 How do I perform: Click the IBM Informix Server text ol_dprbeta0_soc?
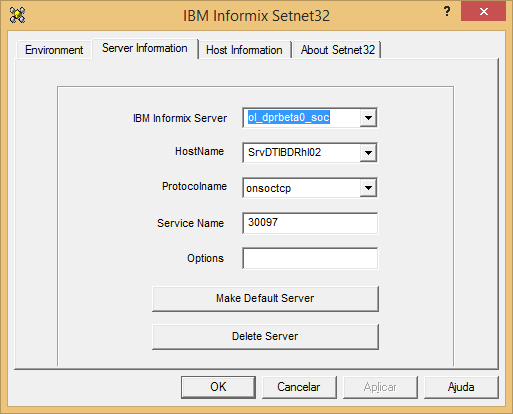point(289,117)
